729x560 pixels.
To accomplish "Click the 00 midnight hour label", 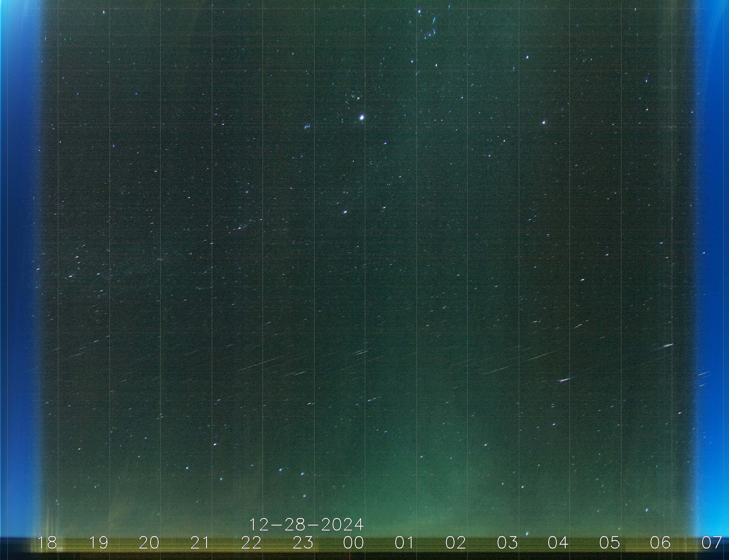I will (354, 543).
